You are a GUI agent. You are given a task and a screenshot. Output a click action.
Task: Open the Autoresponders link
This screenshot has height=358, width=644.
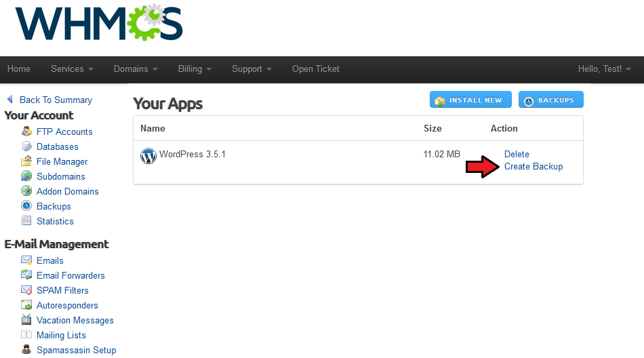(67, 305)
